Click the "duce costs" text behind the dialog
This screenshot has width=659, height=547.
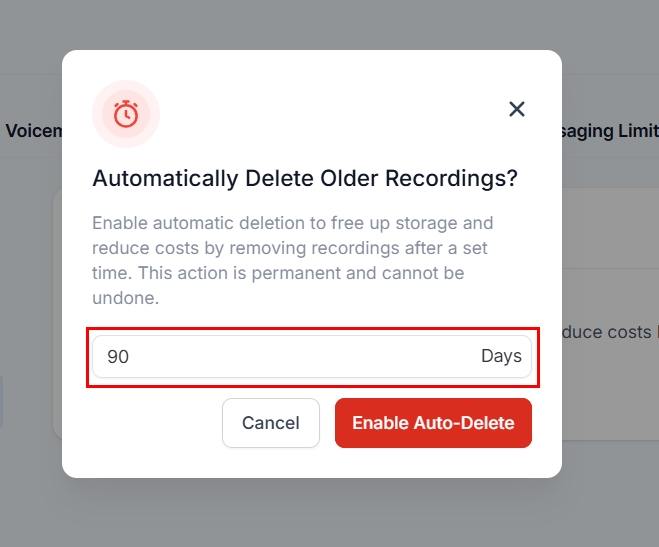(606, 331)
